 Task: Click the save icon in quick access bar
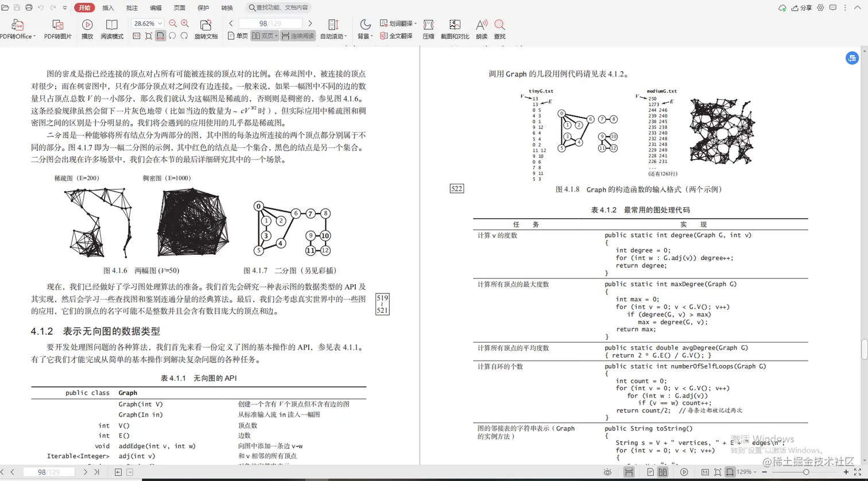coord(16,8)
